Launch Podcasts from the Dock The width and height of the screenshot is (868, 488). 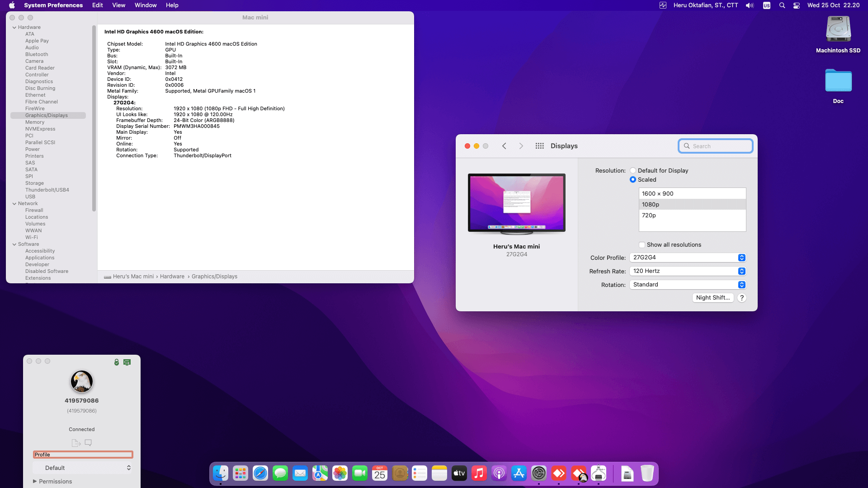[499, 473]
